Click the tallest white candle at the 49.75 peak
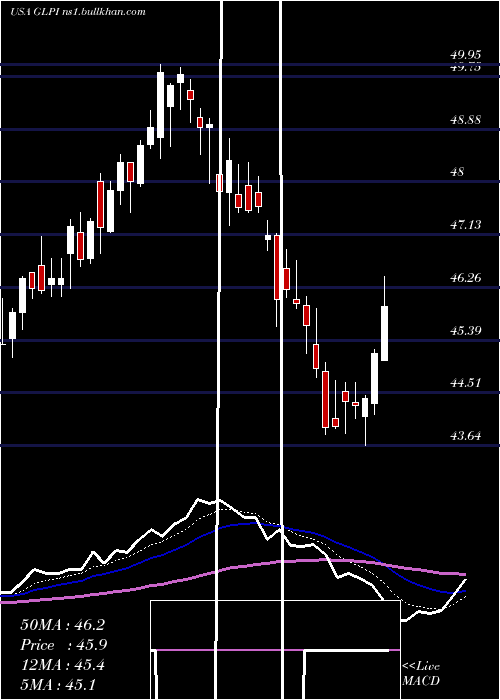The width and height of the screenshot is (500, 700). tap(160, 105)
